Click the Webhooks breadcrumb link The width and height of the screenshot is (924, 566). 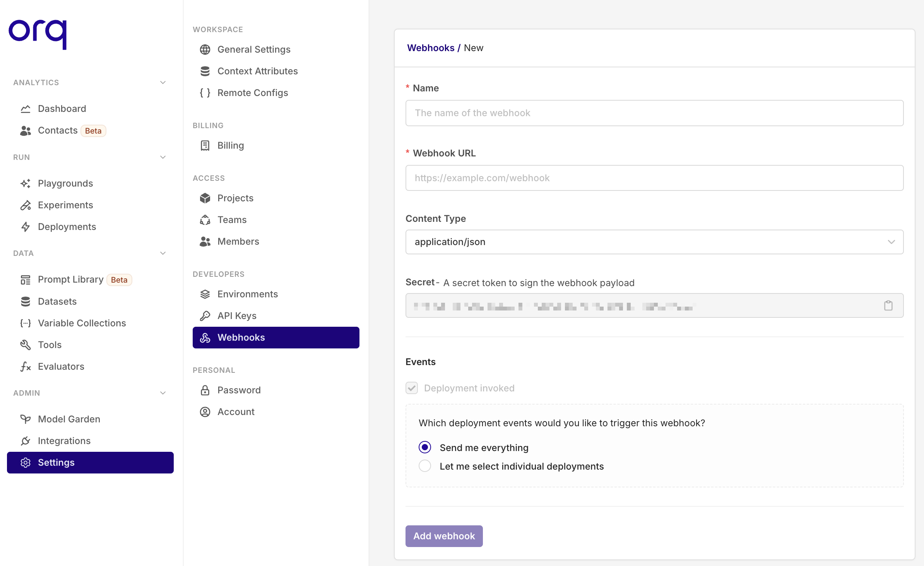(429, 47)
